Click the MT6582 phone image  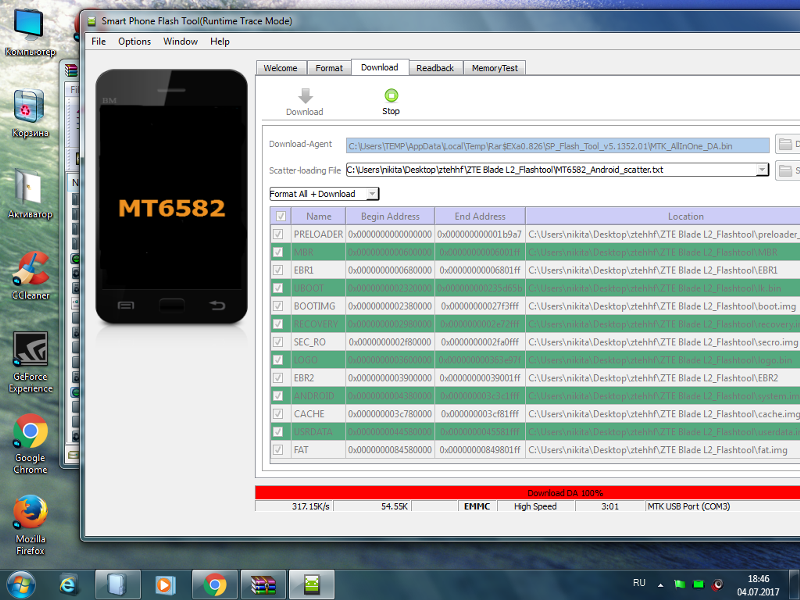pos(171,197)
